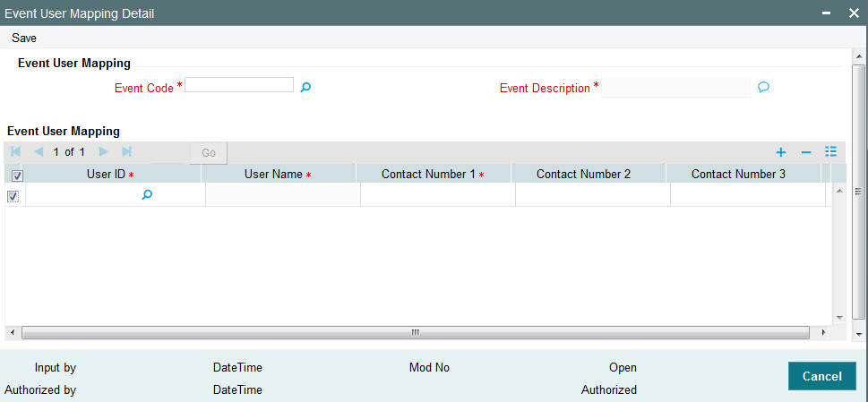The width and height of the screenshot is (868, 402).
Task: Click Save in the toolbar
Action: (24, 38)
